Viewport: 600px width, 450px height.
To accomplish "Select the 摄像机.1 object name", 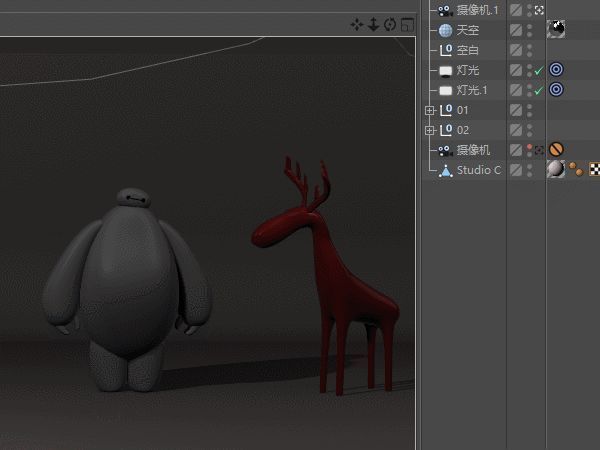I will tap(478, 10).
